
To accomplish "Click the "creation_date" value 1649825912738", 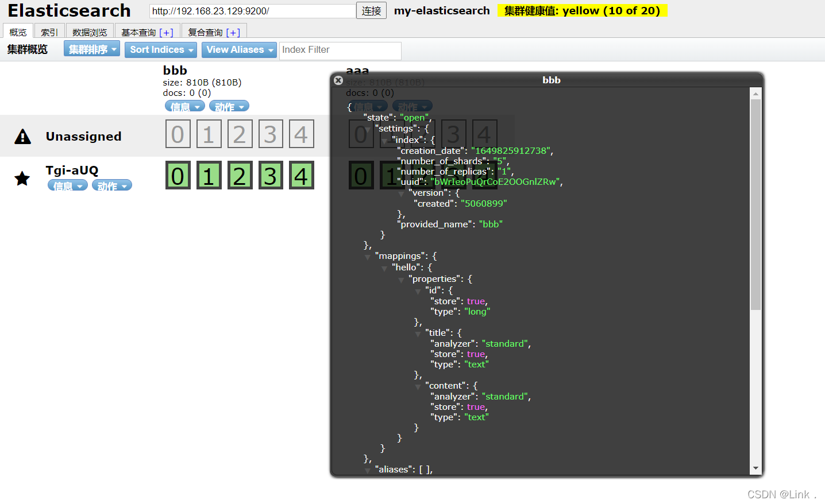I will point(511,150).
